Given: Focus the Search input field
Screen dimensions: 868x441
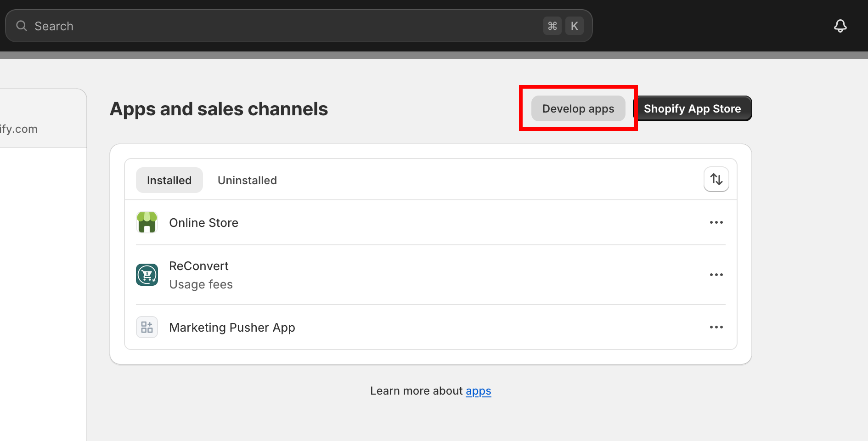Looking at the screenshot, I should [x=299, y=26].
